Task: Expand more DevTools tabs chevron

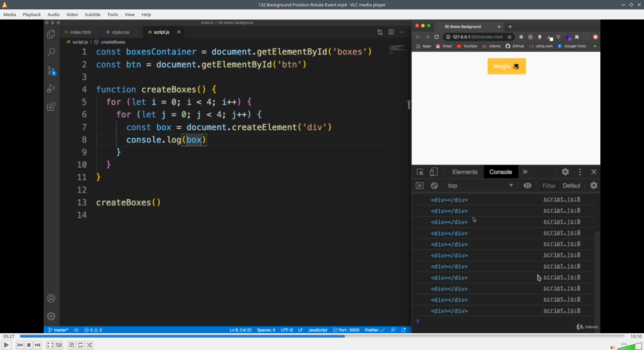Action: coord(525,172)
